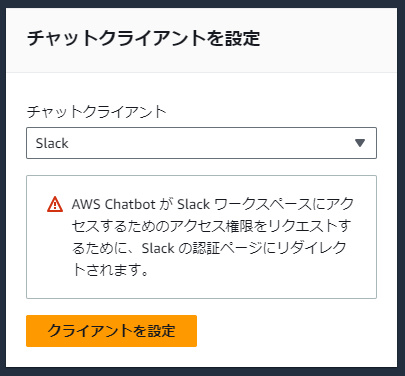
Task: Click the gray header bar of the panel
Action: [x=201, y=40]
